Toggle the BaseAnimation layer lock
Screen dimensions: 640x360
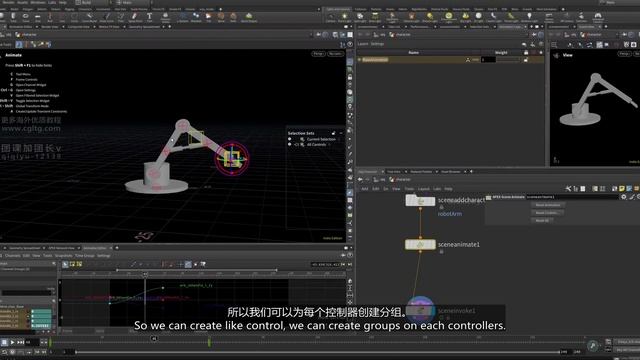(526, 60)
